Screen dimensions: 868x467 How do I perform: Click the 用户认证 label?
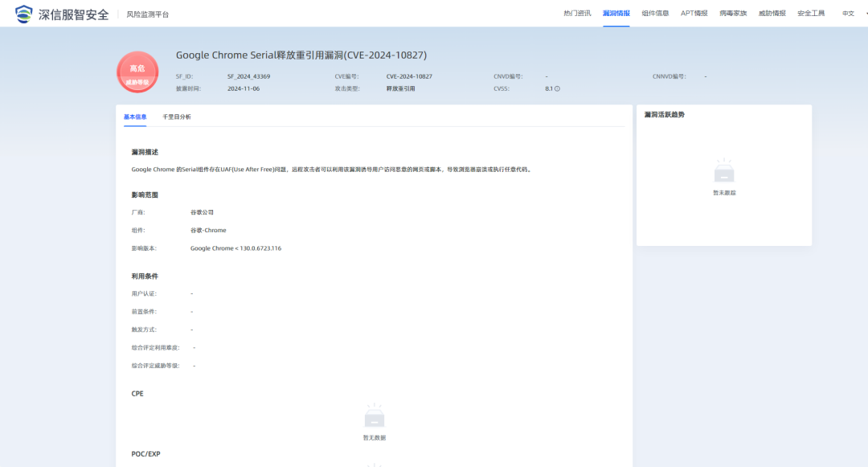click(x=144, y=294)
